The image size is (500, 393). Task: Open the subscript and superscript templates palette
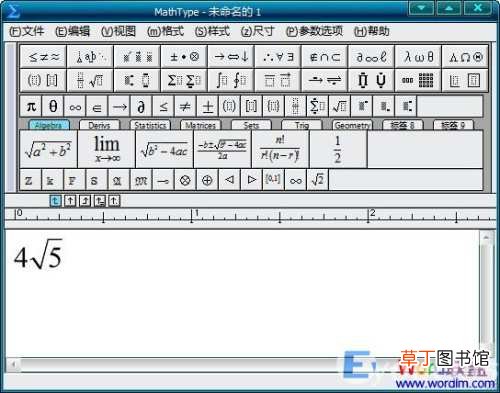coord(137,80)
